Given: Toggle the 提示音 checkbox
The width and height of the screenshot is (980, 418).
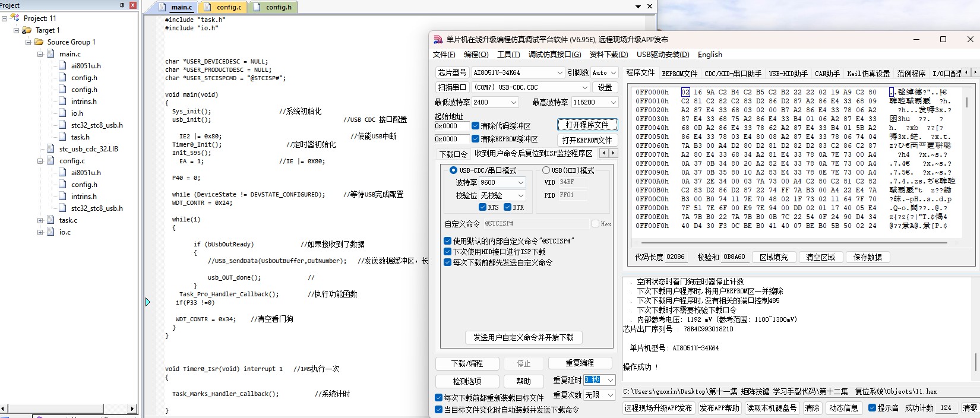Looking at the screenshot, I should click(x=872, y=408).
